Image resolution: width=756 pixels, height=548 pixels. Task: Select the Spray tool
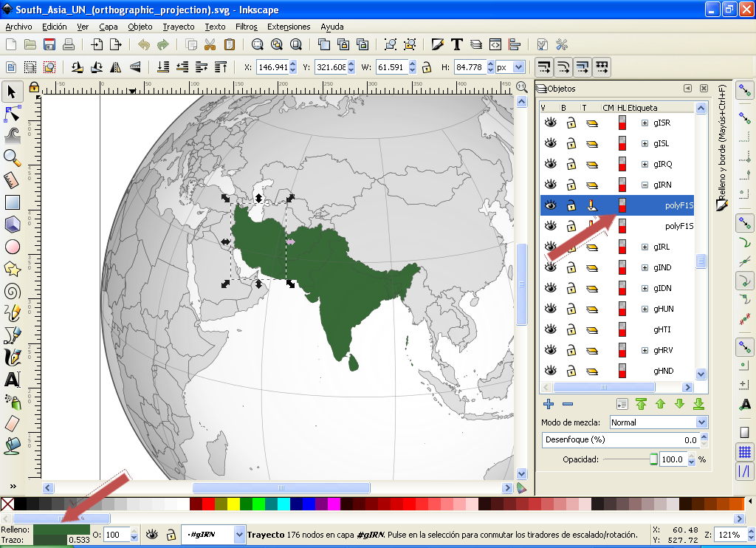click(12, 403)
